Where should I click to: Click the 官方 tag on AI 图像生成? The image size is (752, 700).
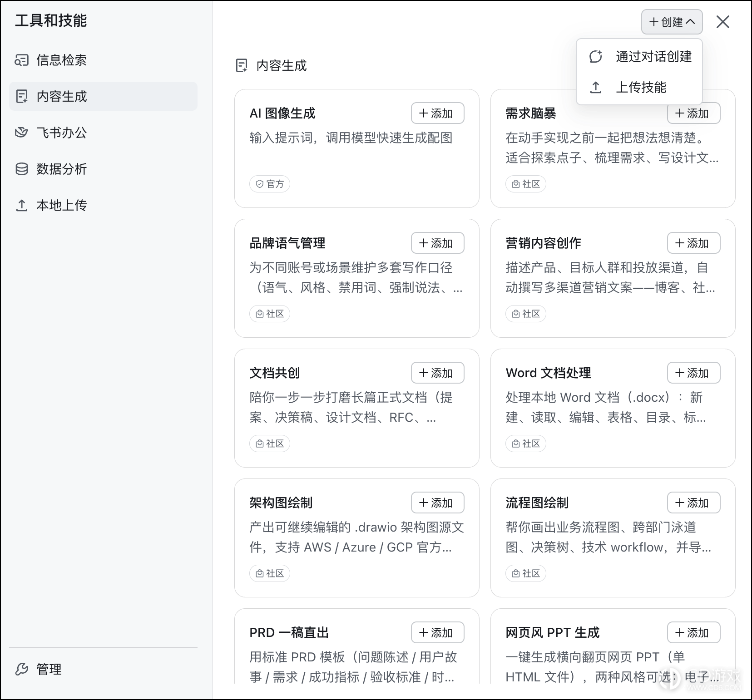coord(270,184)
